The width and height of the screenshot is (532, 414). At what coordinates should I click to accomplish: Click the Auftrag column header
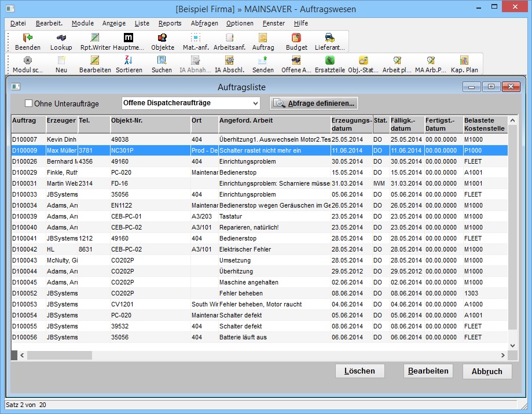coord(28,124)
